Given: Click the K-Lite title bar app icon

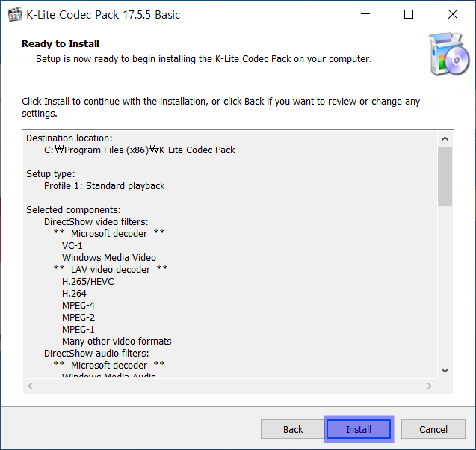Looking at the screenshot, I should 15,14.
